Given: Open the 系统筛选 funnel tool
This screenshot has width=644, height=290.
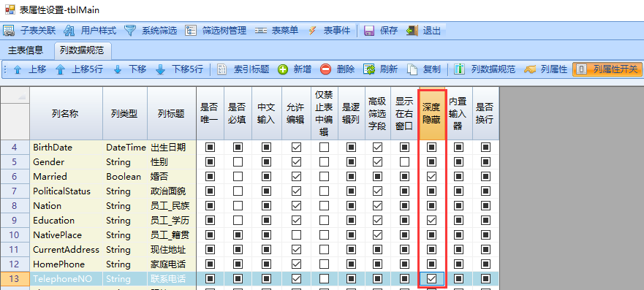Looking at the screenshot, I should pos(151,31).
